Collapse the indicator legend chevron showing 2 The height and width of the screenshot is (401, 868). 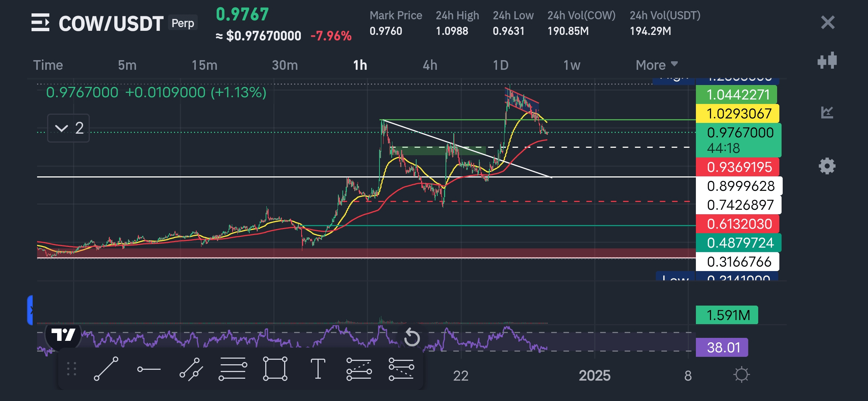coord(62,128)
